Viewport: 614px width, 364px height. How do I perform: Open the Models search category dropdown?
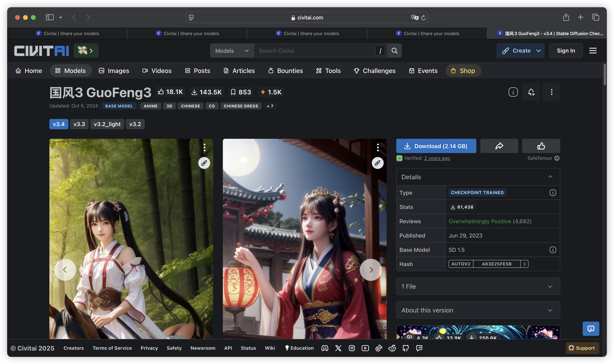point(232,51)
